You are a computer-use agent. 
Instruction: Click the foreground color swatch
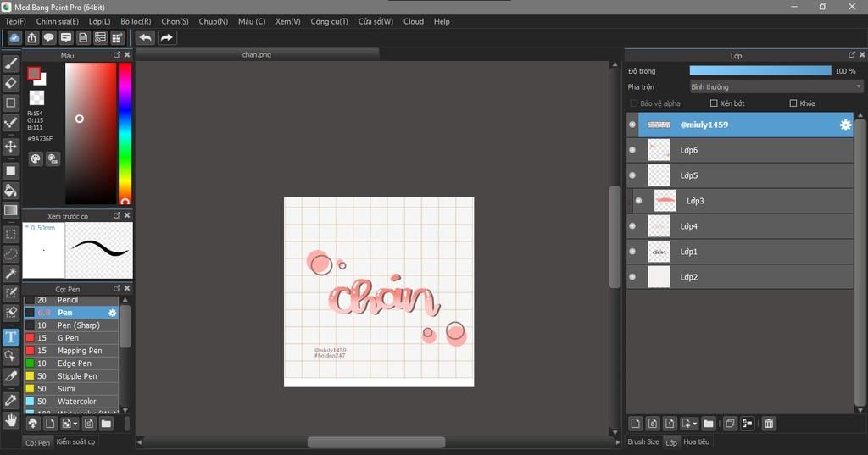34,74
